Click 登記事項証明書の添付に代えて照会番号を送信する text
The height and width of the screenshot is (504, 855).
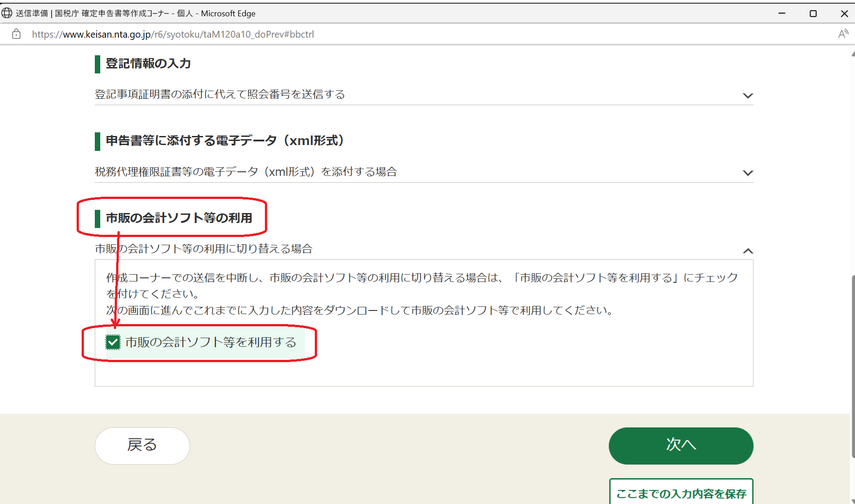tap(220, 94)
